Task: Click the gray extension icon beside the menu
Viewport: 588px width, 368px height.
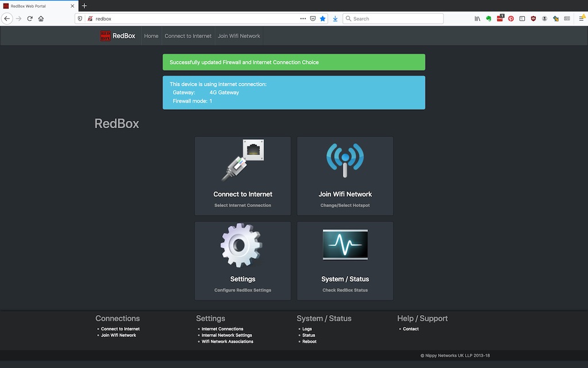Action: 567,18
